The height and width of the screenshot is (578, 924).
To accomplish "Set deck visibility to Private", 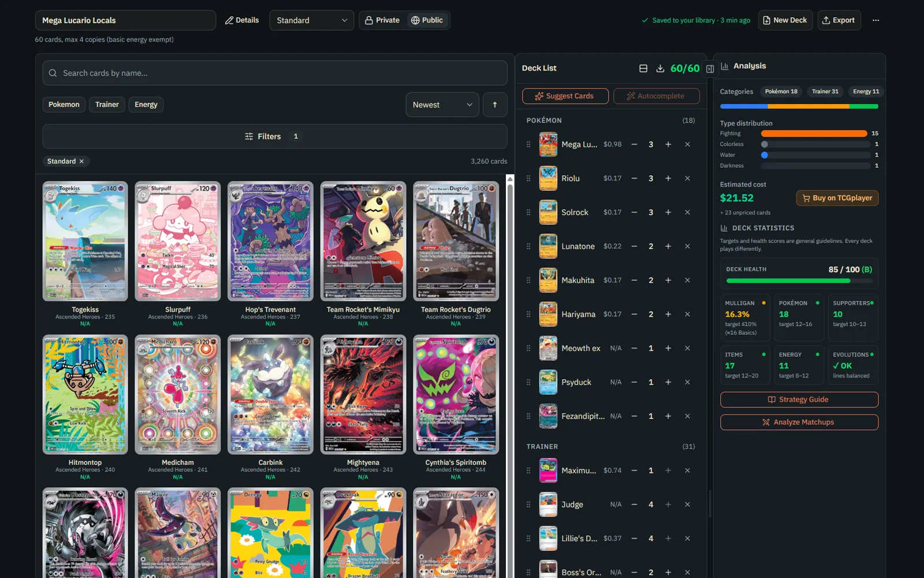I will pos(382,20).
